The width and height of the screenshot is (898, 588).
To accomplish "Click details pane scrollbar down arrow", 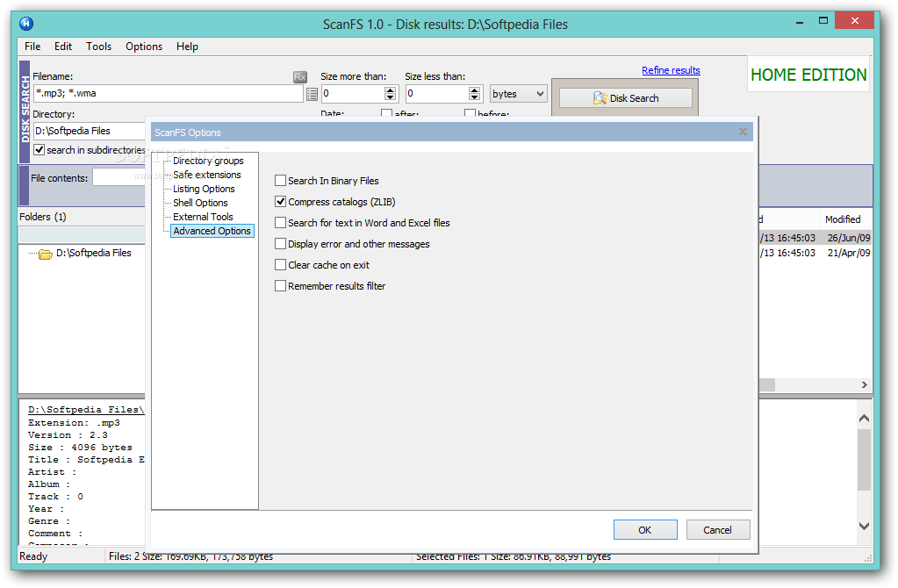I will pos(865,526).
